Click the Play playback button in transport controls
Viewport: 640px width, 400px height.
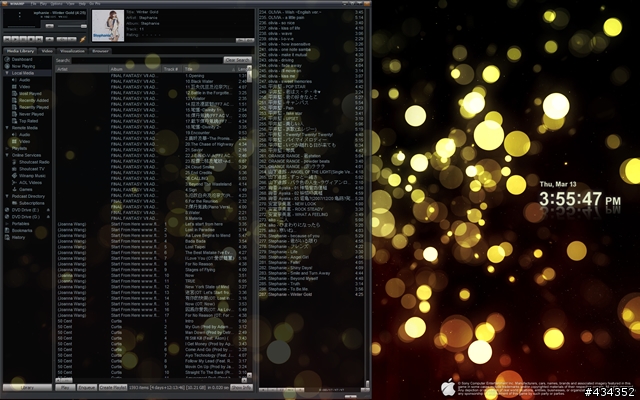15,39
